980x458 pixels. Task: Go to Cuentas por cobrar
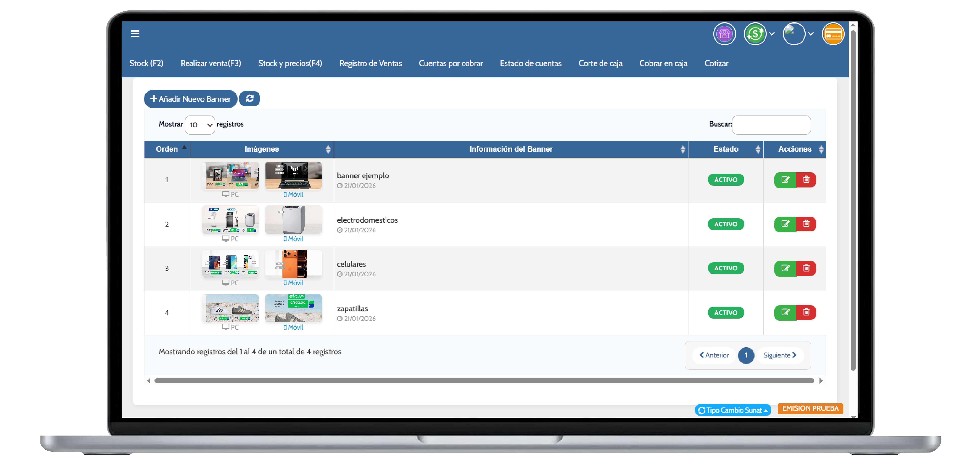[451, 63]
